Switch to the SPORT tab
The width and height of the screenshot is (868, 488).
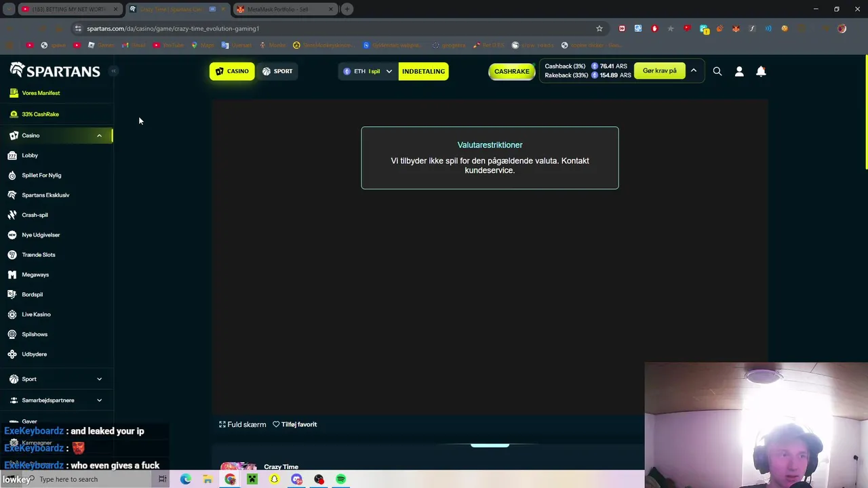pyautogui.click(x=277, y=71)
